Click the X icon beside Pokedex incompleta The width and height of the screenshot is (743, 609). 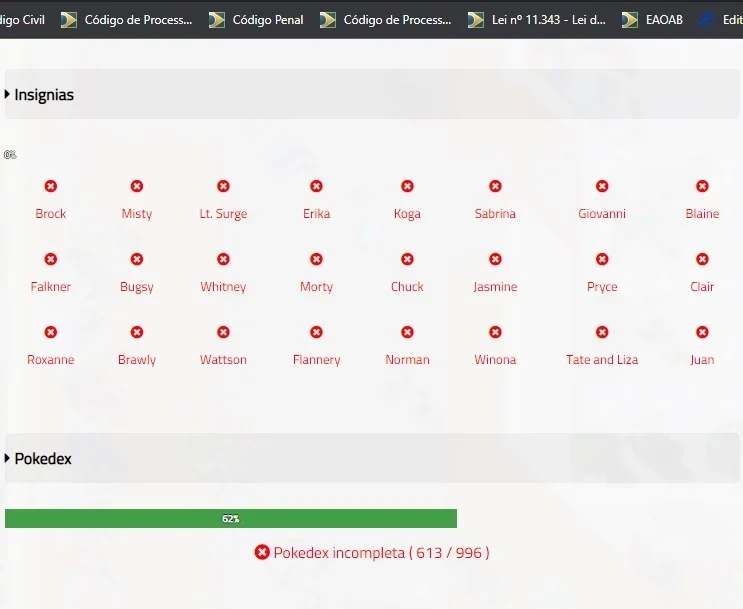(x=262, y=552)
